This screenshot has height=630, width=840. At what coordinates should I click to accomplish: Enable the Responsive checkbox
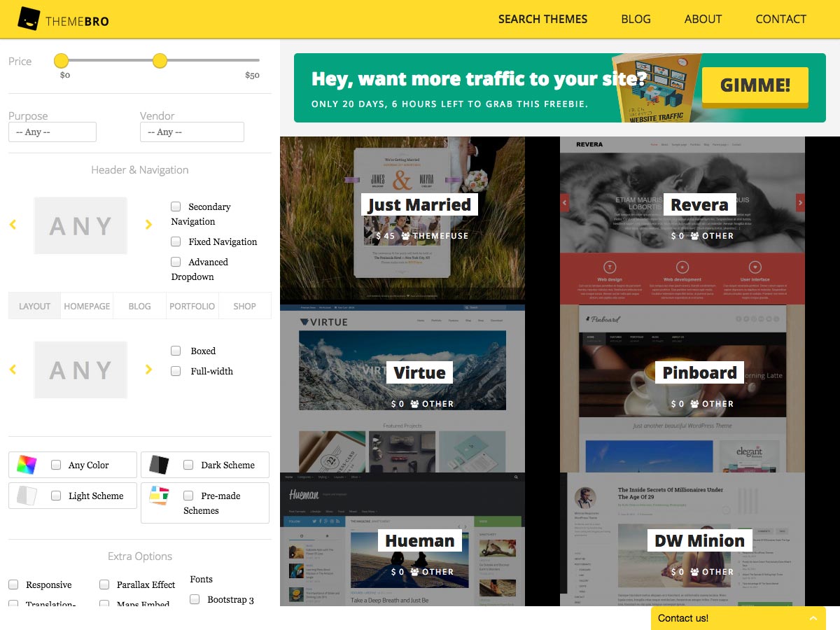point(13,584)
